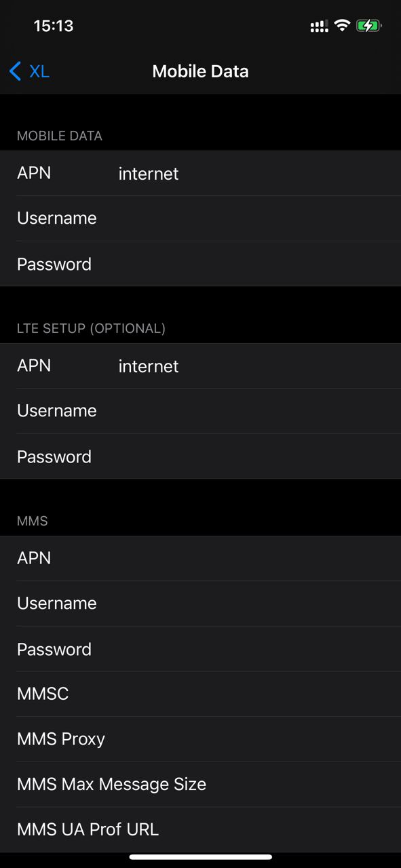The height and width of the screenshot is (868, 401).
Task: Select the MMS Password field
Action: [200, 649]
